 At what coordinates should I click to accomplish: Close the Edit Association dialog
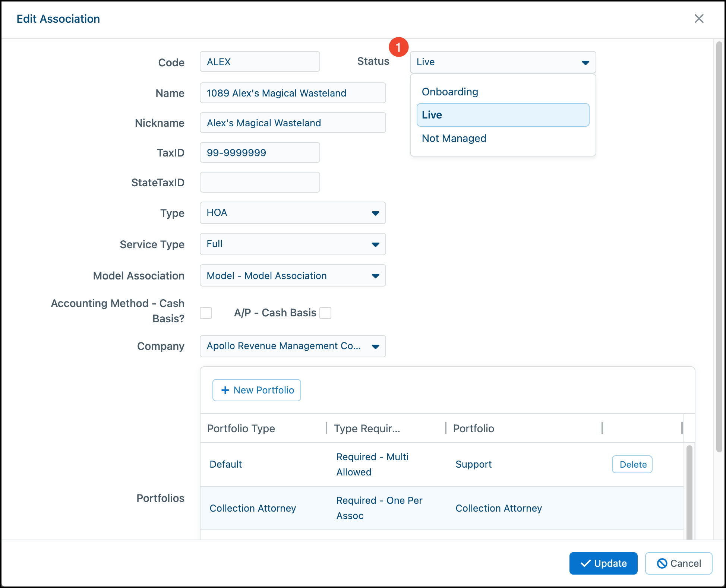click(x=699, y=19)
